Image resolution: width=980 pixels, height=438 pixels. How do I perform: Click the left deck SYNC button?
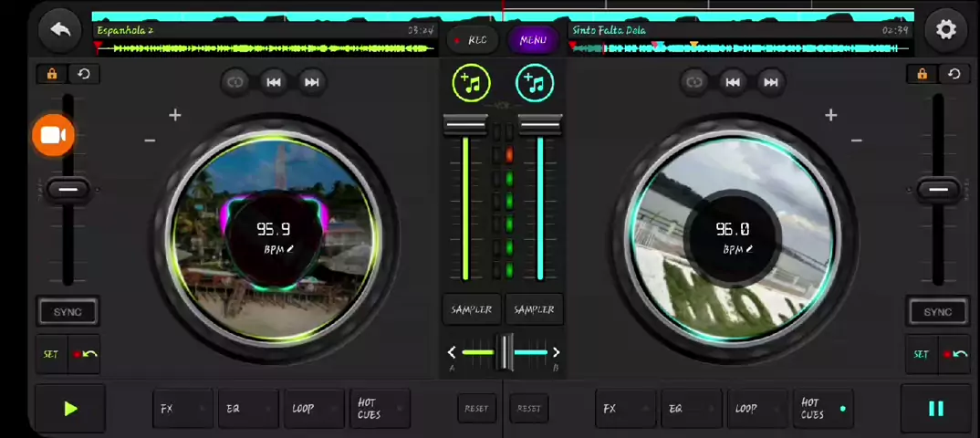click(68, 312)
